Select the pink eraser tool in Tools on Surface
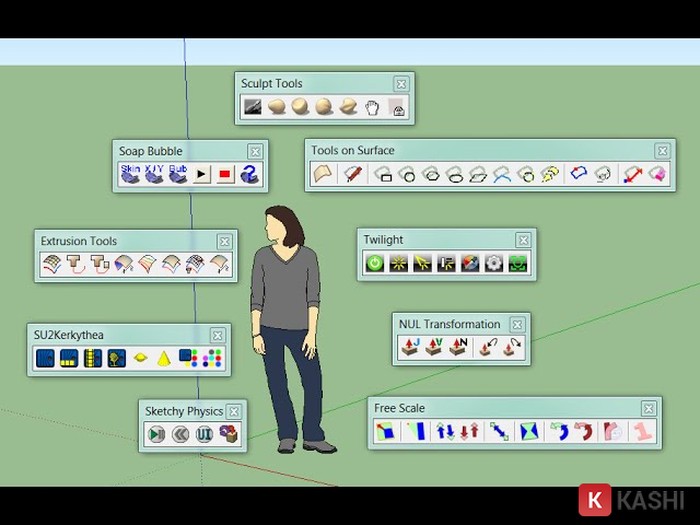This screenshot has width=700, height=525. [658, 174]
